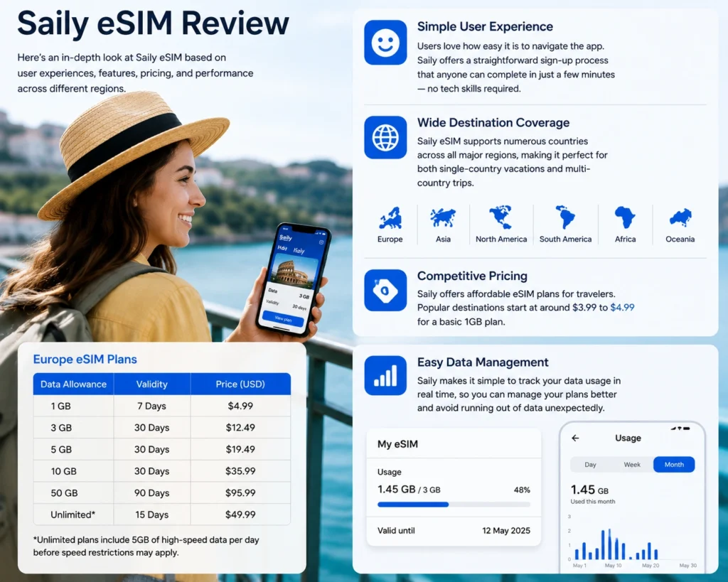Switch usage chart to Week tab
728x582 pixels.
tap(632, 465)
